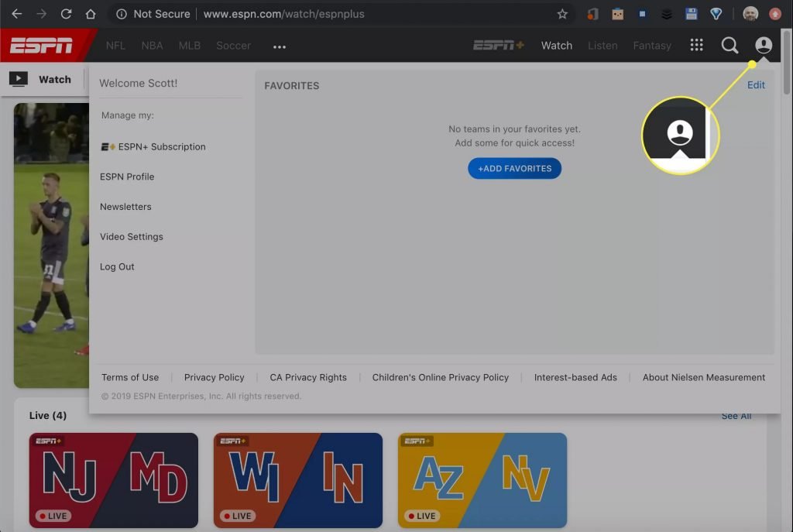Viewport: 793px width, 532px height.
Task: Click the Watch page heading
Action: click(55, 80)
